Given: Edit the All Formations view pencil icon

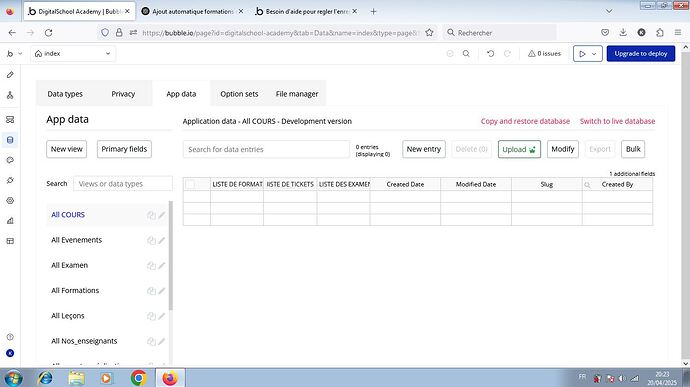Looking at the screenshot, I should 162,291.
